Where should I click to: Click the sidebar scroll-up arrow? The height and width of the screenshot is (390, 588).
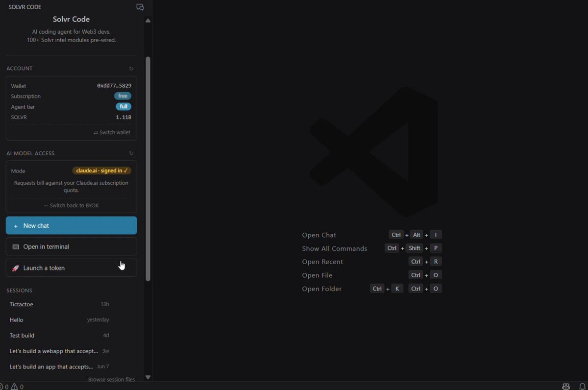(x=148, y=21)
